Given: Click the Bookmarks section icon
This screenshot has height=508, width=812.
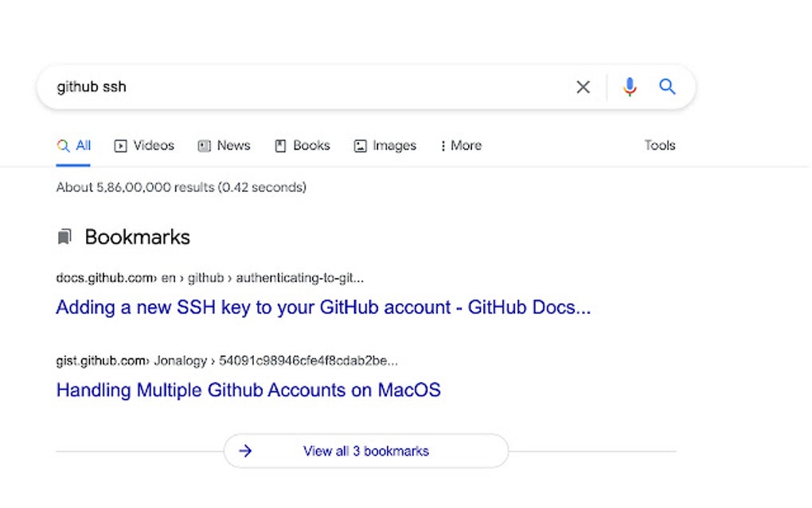Looking at the screenshot, I should coord(64,236).
